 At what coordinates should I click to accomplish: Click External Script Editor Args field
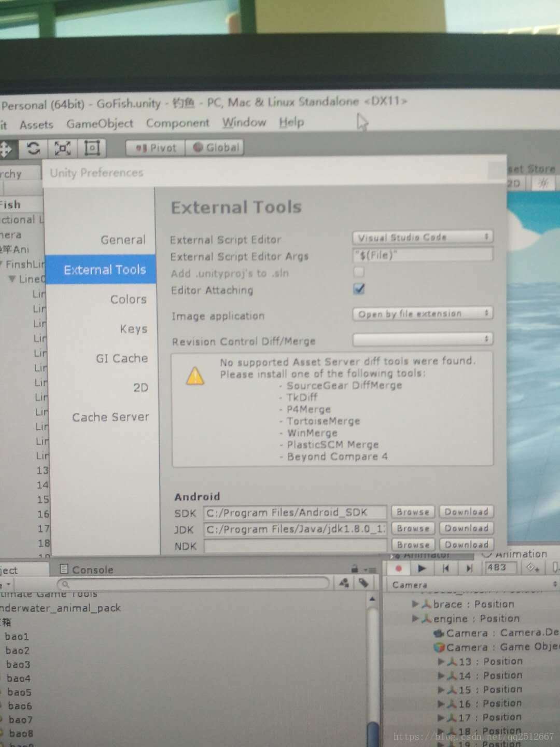422,255
